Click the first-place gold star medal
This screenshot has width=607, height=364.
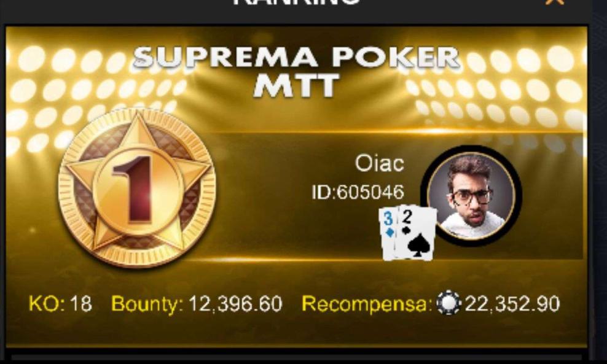click(x=137, y=188)
